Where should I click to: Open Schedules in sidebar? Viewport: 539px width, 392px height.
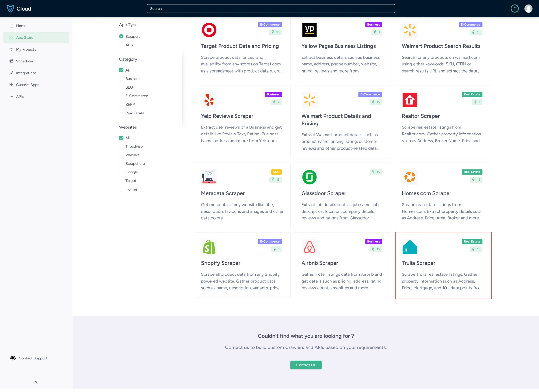pyautogui.click(x=36, y=61)
